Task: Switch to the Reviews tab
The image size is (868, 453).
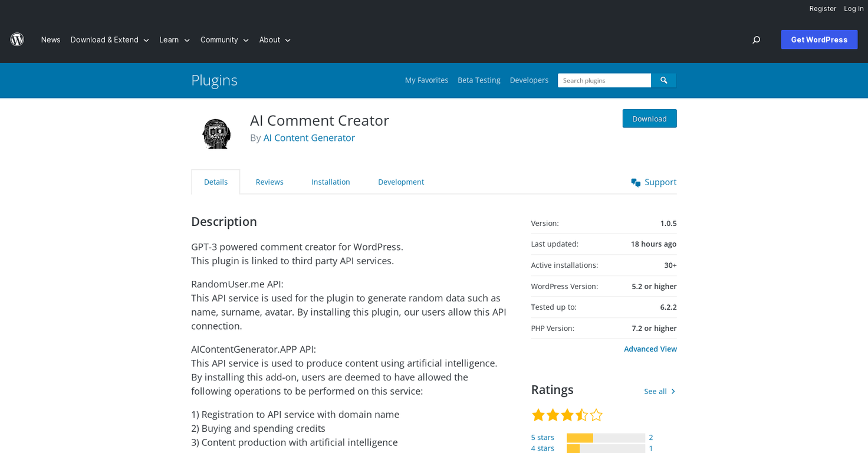Action: click(269, 182)
